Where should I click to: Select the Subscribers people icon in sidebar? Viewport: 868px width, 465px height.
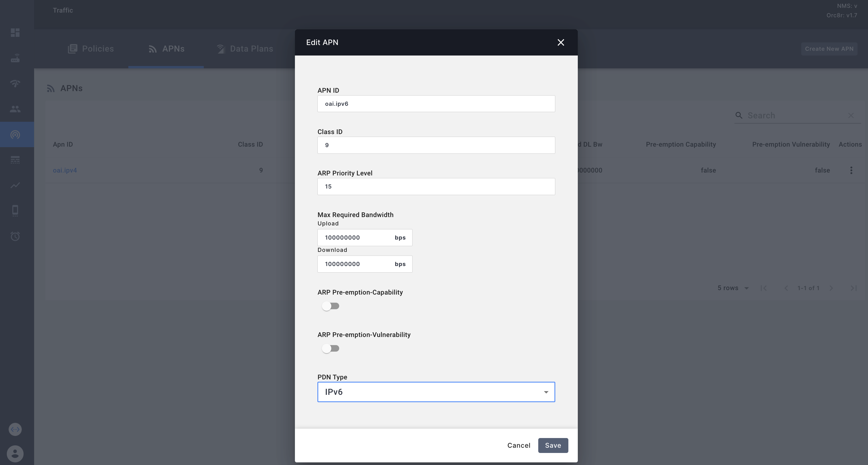[x=15, y=108]
